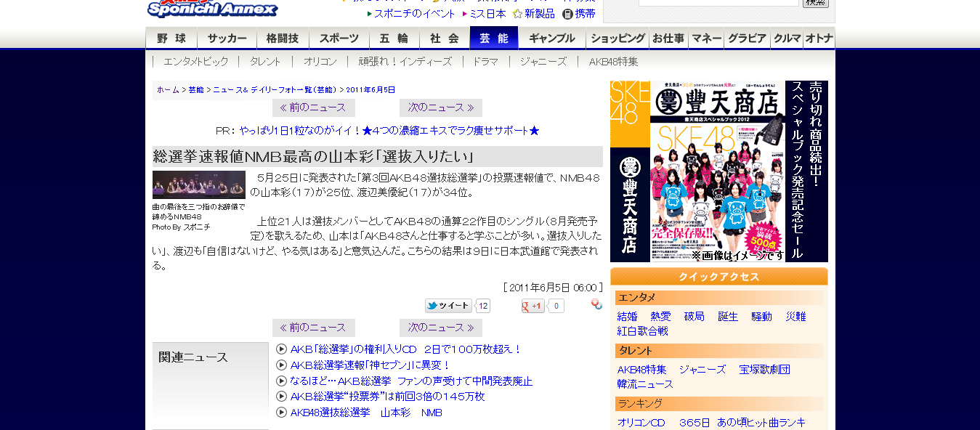Open the 紅白歌合戦 quick access link
Screen dimensions: 980x430
[x=643, y=331]
